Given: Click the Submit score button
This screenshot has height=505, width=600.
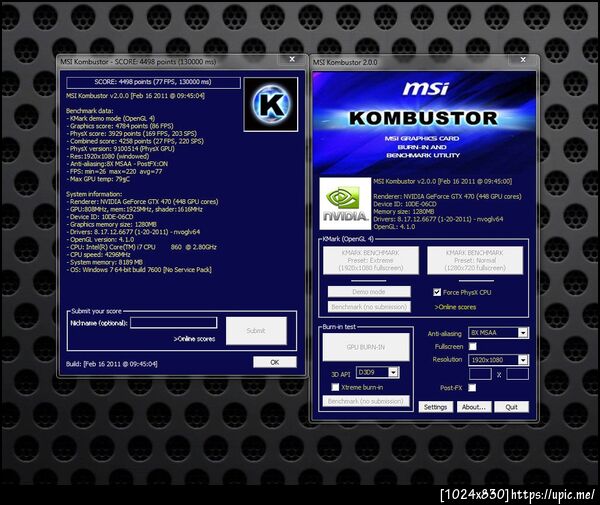Looking at the screenshot, I should [x=256, y=331].
